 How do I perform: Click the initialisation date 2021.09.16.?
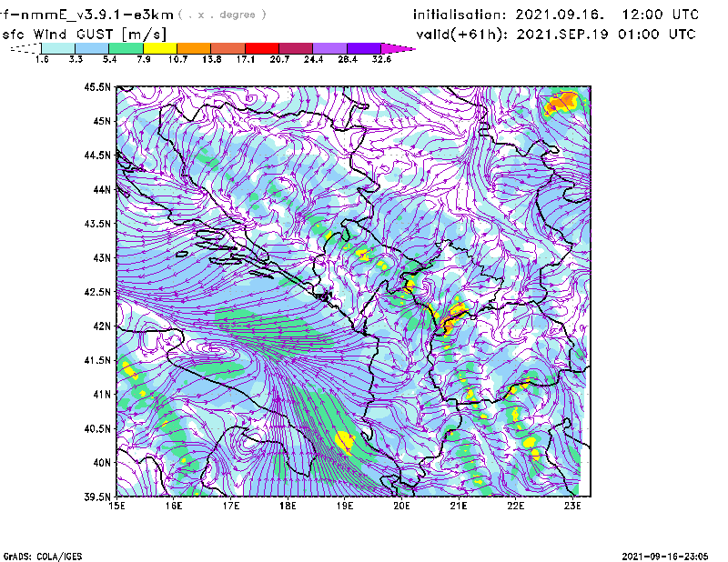tap(560, 15)
